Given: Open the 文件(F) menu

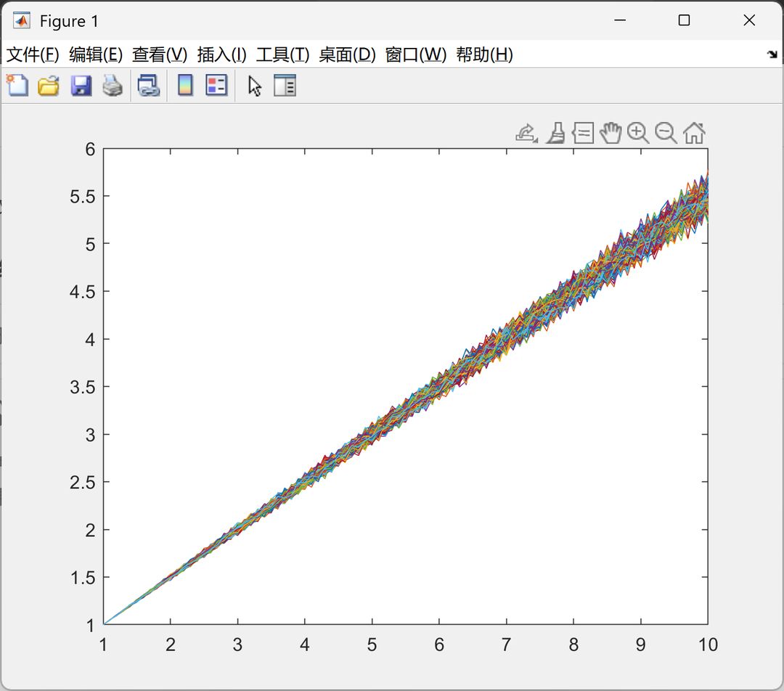Looking at the screenshot, I should coord(33,54).
